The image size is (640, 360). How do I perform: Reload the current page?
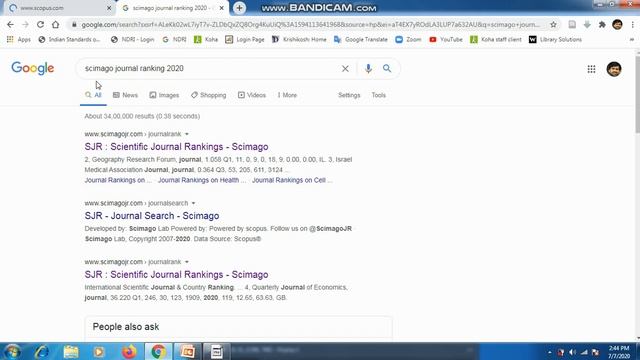(x=40, y=24)
